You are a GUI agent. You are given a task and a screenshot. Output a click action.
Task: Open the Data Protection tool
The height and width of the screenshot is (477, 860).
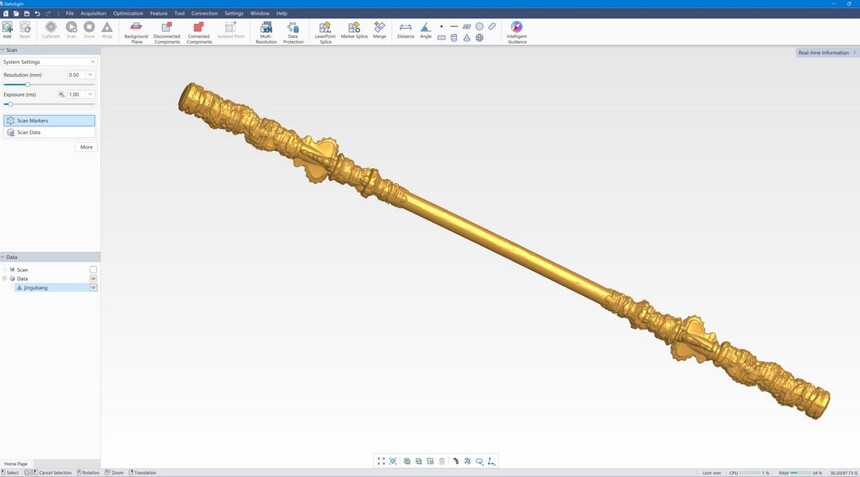[x=293, y=32]
